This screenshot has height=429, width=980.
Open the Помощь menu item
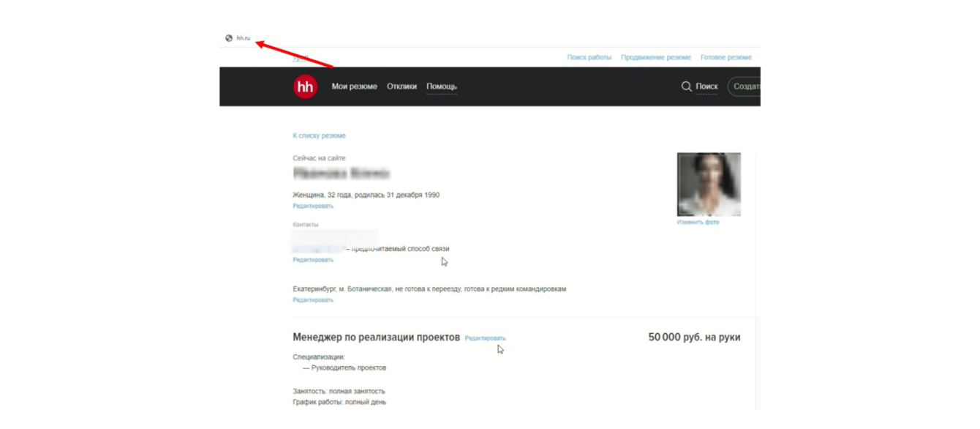[442, 86]
